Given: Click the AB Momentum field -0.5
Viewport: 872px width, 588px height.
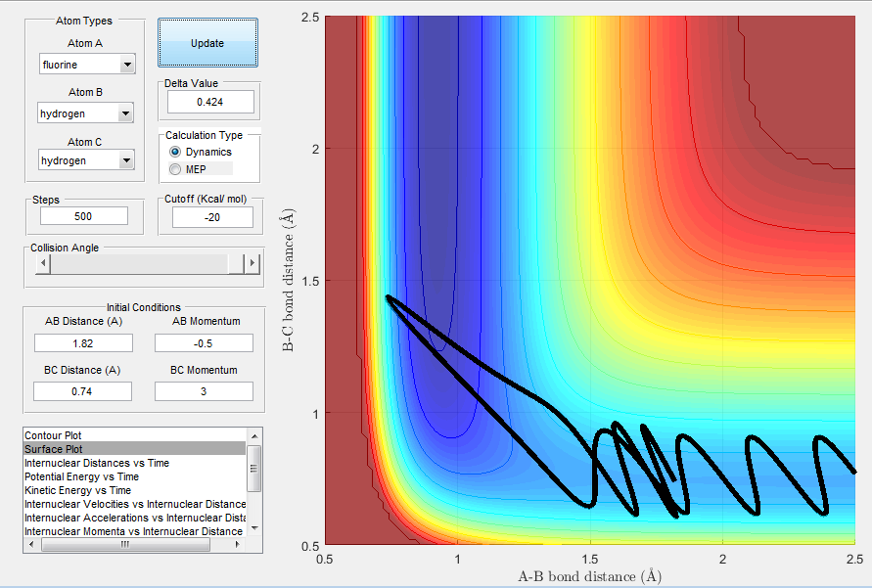Looking at the screenshot, I should pyautogui.click(x=204, y=342).
